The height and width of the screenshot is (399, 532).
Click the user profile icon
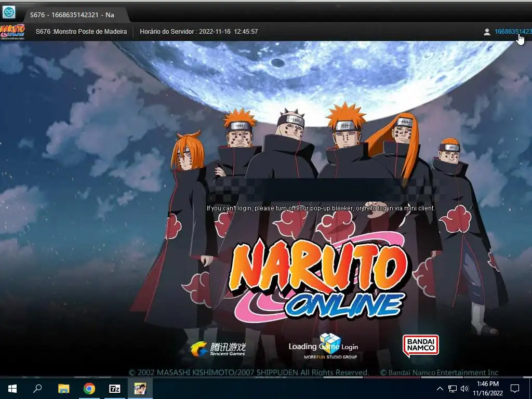tap(486, 32)
